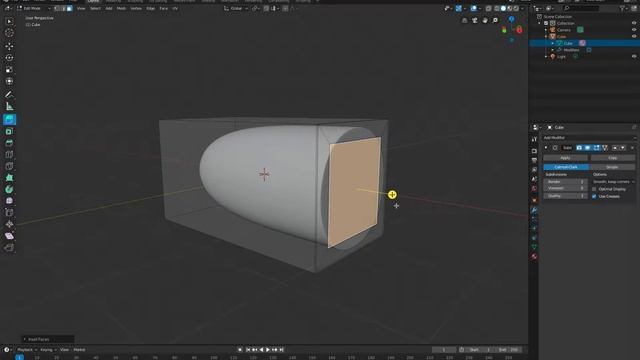Select the Measure tool in left toolbar
Screen dimensions: 640x360
tap(9, 107)
